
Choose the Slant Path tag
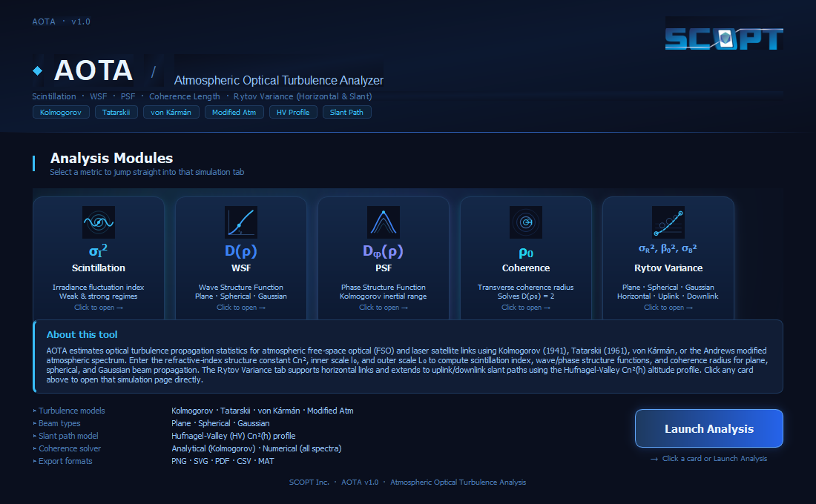(346, 113)
